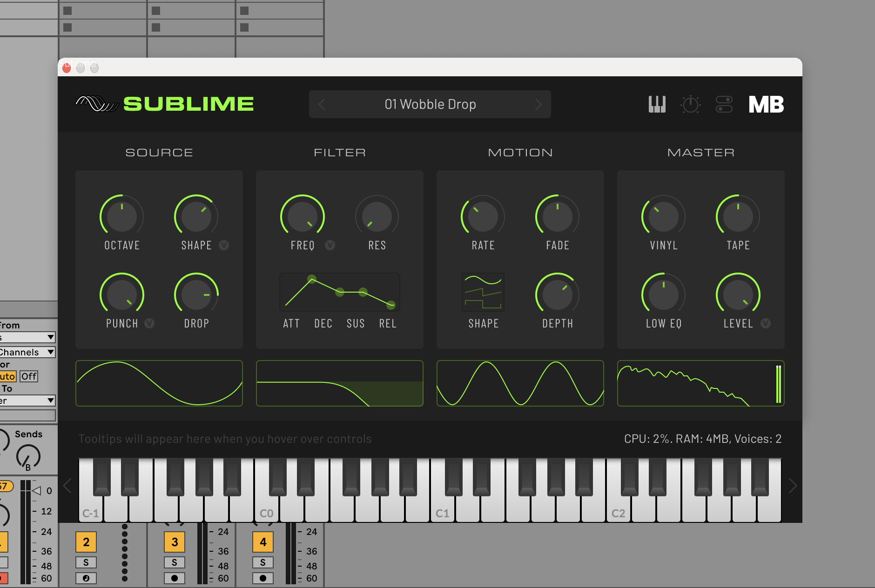
Task: Toggle the piano keyboard icon in header
Action: coord(657,104)
